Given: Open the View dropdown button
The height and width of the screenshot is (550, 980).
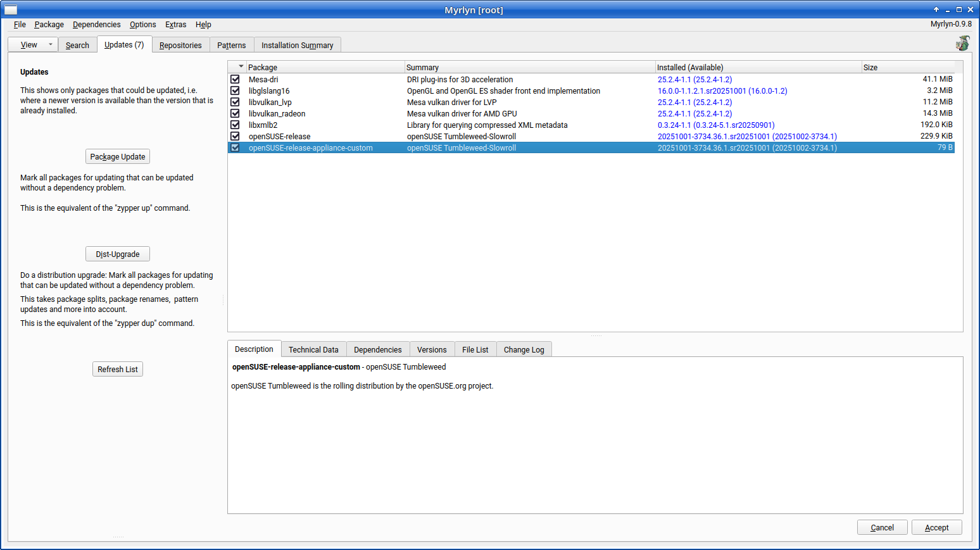Looking at the screenshot, I should [x=33, y=45].
